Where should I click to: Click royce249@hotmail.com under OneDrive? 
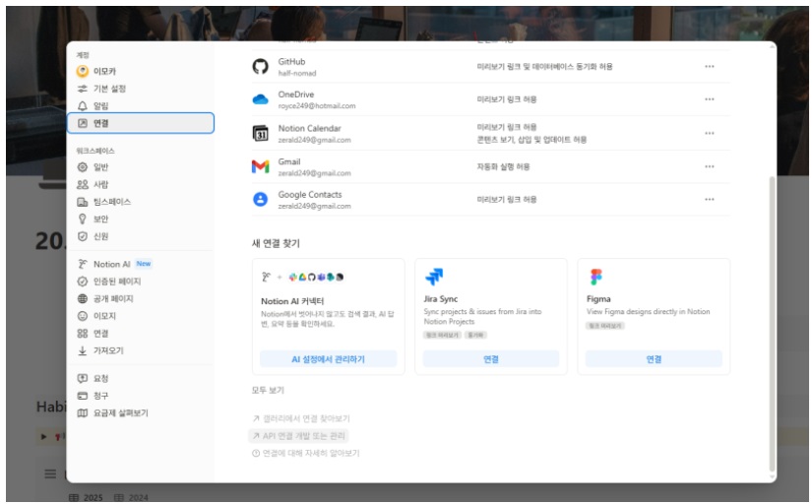click(x=317, y=105)
